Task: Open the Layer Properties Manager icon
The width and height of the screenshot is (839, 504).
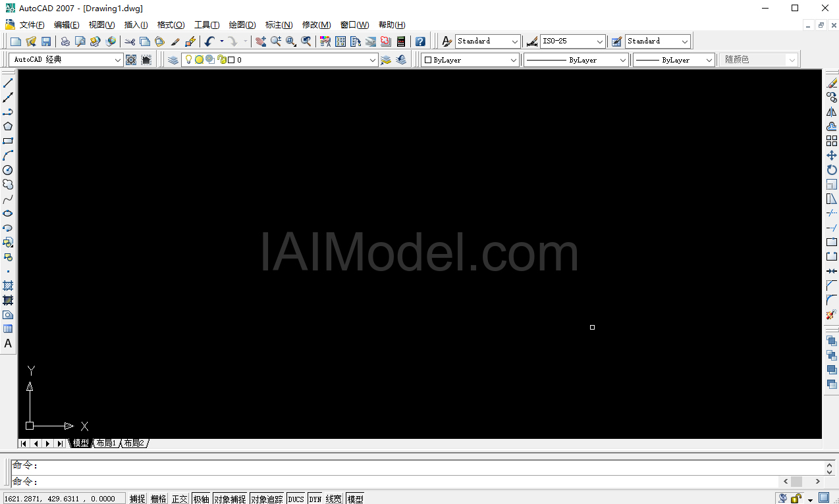Action: [173, 60]
